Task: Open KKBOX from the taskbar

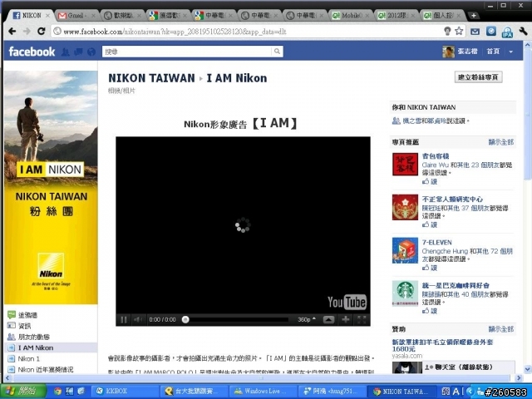Action: [126, 392]
